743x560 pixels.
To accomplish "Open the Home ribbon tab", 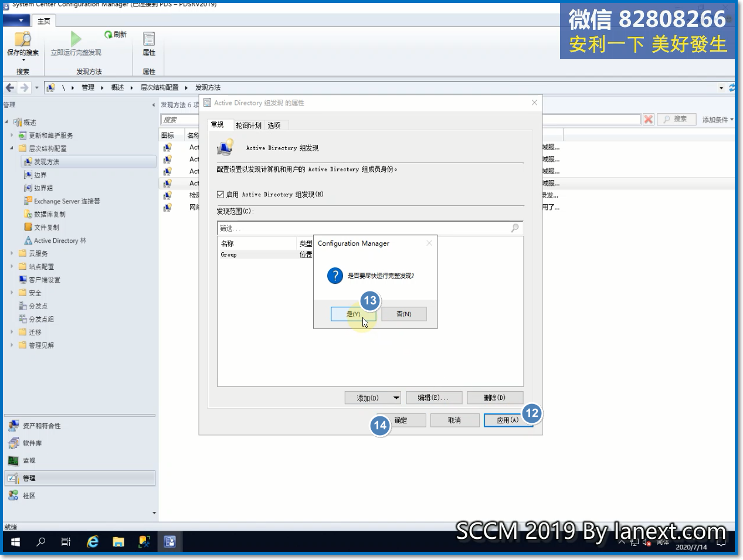I will click(44, 21).
